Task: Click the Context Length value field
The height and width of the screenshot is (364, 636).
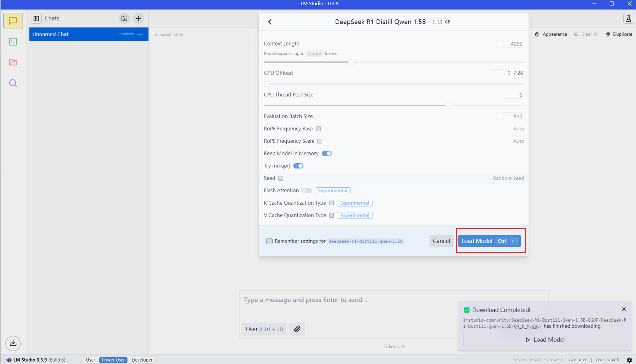Action: coord(513,44)
